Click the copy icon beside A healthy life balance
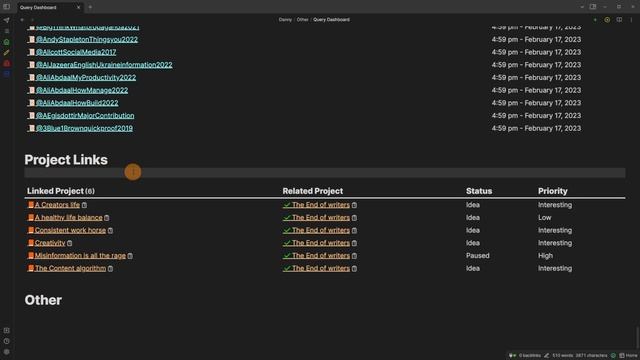The image size is (640, 360). [107, 218]
